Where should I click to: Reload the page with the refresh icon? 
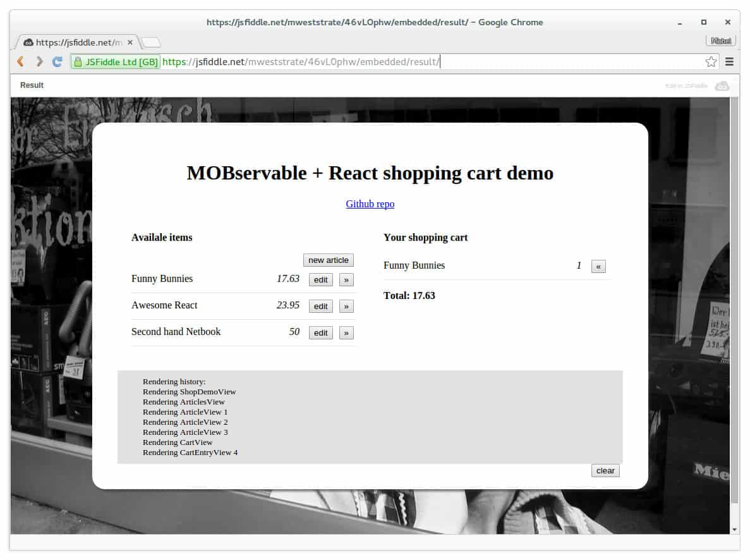click(57, 61)
